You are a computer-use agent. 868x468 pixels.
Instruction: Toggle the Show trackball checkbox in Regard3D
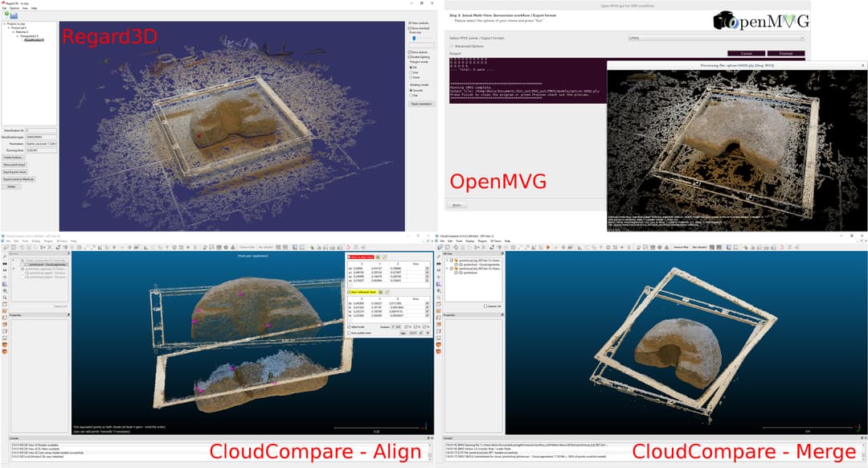point(410,30)
